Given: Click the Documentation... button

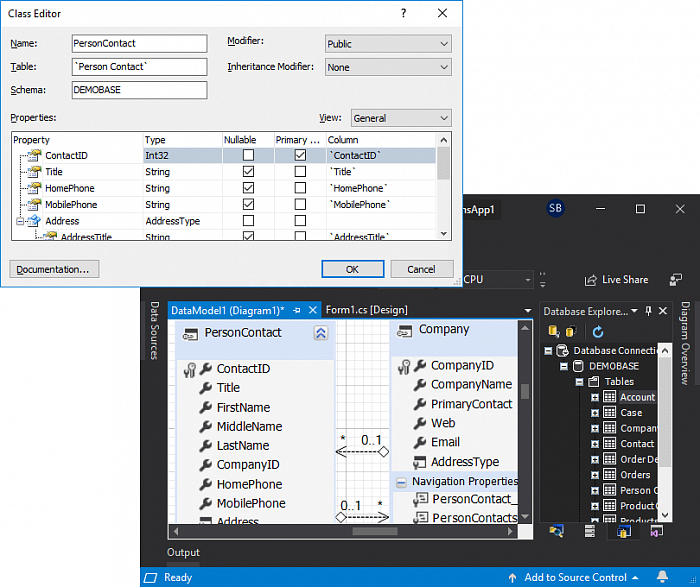Looking at the screenshot, I should point(55,269).
